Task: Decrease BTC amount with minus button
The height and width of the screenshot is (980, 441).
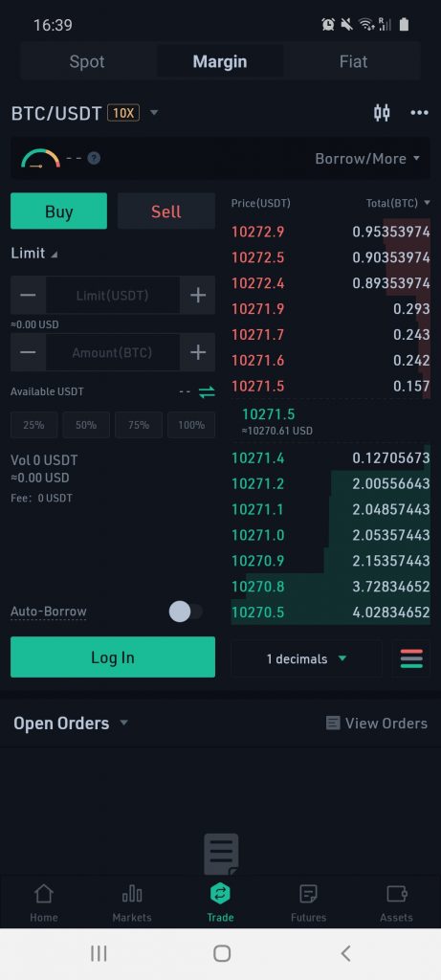Action: click(x=28, y=352)
